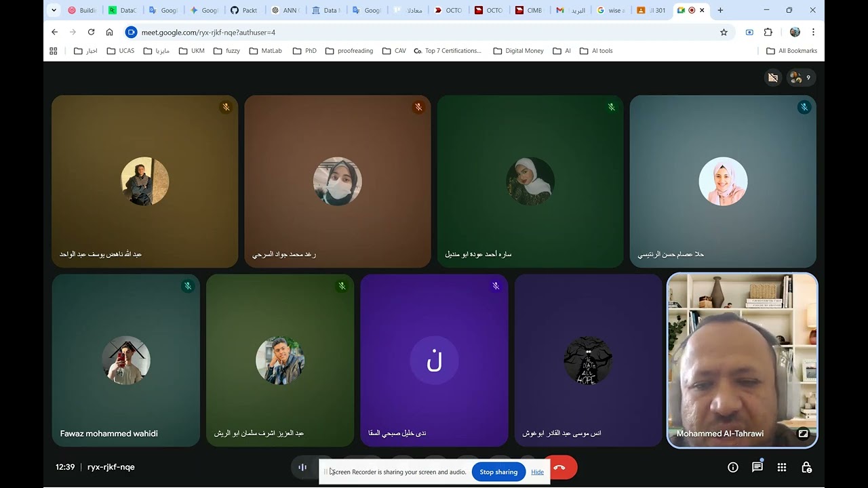Go back in browser history
The height and width of the screenshot is (488, 868).
pos(55,32)
